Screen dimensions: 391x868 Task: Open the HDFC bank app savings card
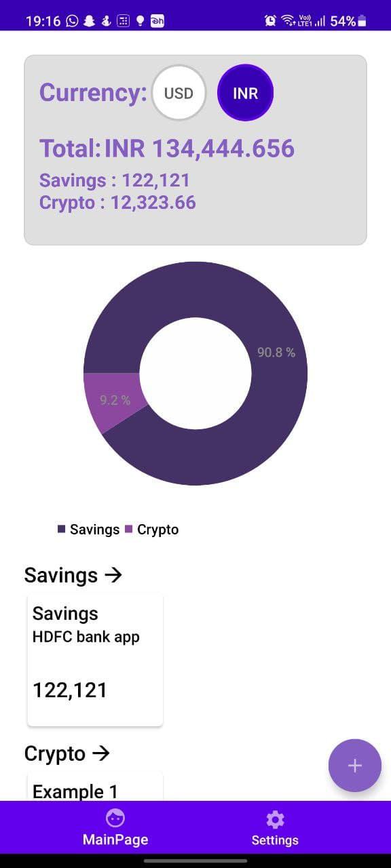pos(95,660)
